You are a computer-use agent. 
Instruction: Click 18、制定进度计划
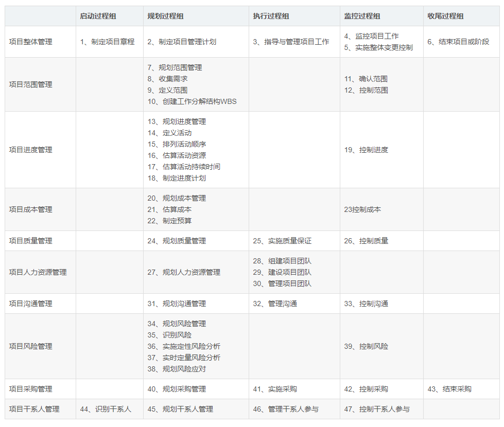177,178
